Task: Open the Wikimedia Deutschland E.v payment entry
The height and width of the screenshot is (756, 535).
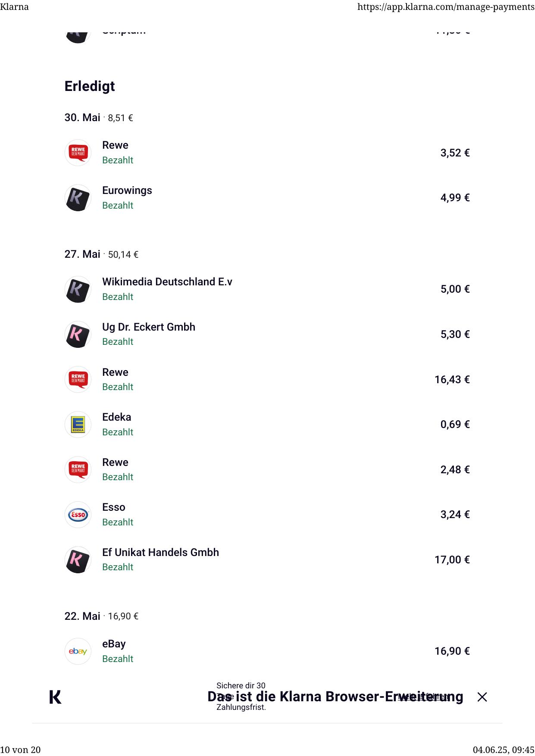Action: (167, 282)
